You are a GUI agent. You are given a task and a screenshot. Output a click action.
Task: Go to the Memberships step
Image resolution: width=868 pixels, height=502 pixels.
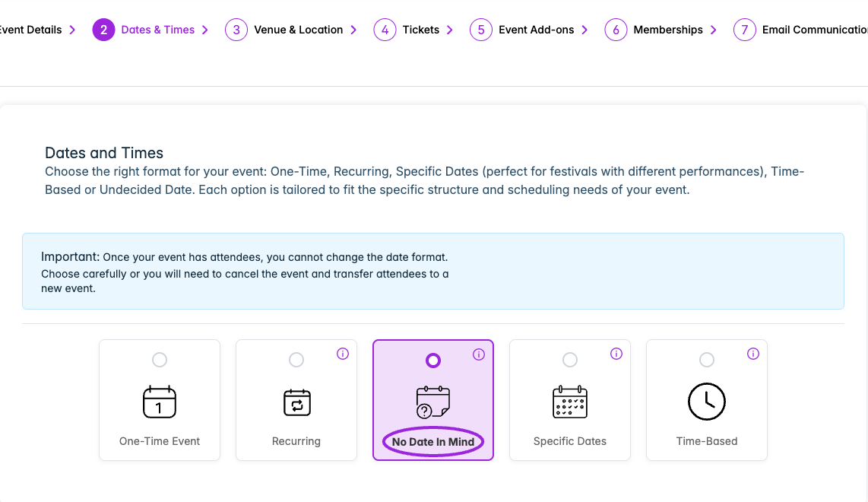(x=668, y=30)
